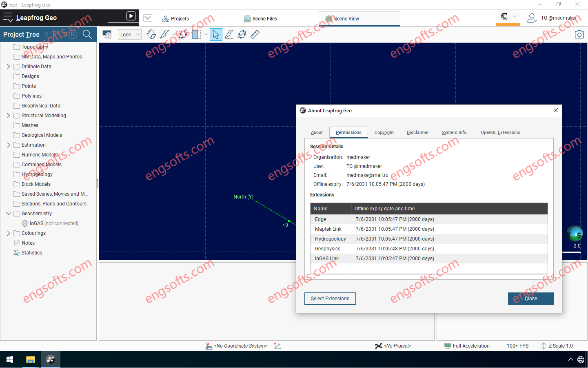Open the Projects screen from the top bar
Image resolution: width=588 pixels, height=368 pixels.
[x=175, y=18]
